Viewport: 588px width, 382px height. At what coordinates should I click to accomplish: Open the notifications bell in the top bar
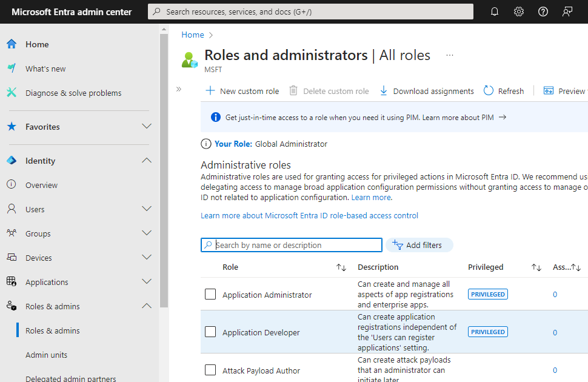tap(494, 12)
